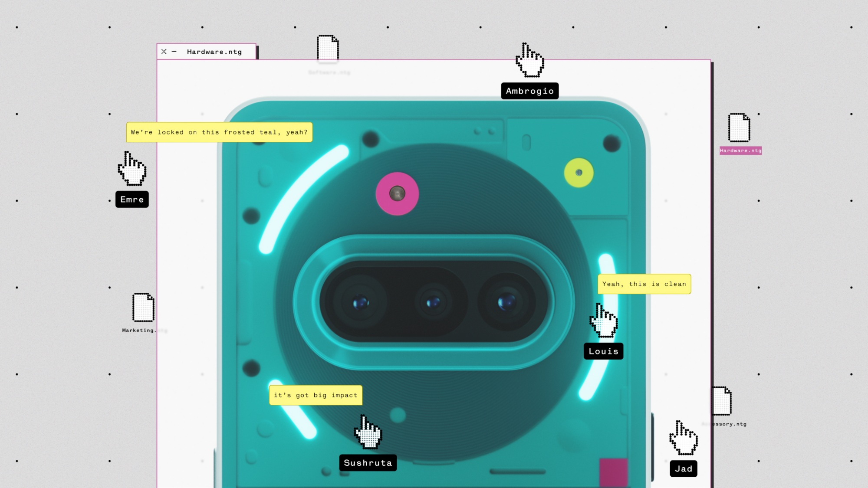Open the 'Yeah, this is clean' comment

coord(644,284)
